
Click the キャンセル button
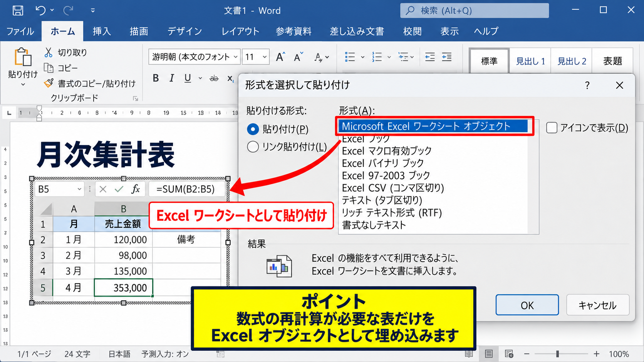coord(597,305)
